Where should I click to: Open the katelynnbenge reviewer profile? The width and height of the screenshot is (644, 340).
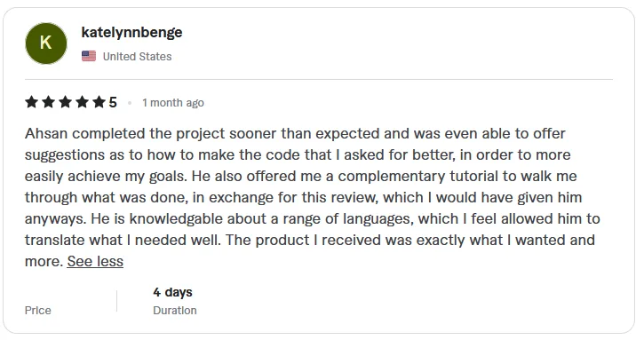pyautogui.click(x=131, y=33)
